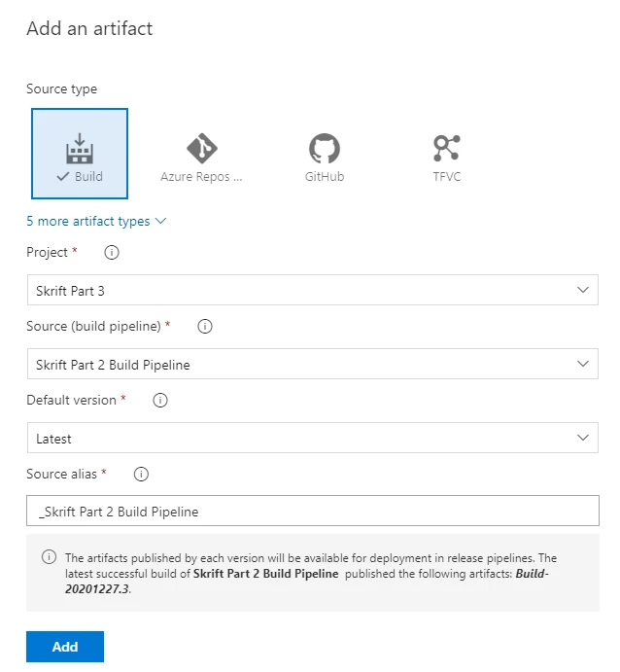This screenshot has width=620, height=672.
Task: Click the Source alias text field
Action: (313, 511)
